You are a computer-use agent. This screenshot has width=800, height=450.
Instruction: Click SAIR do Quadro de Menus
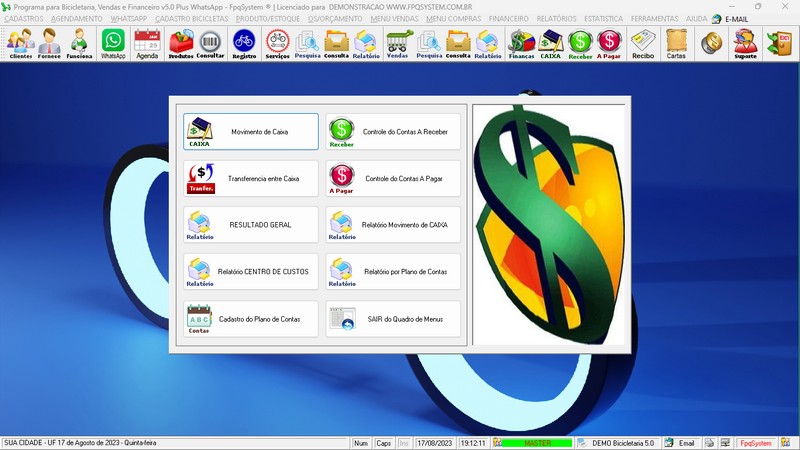click(x=394, y=319)
